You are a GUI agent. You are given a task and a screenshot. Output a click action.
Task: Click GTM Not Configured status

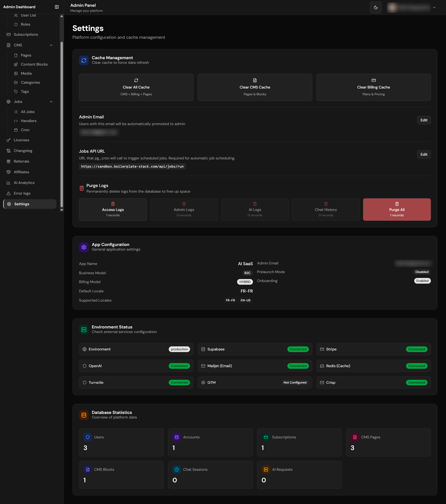(x=295, y=382)
